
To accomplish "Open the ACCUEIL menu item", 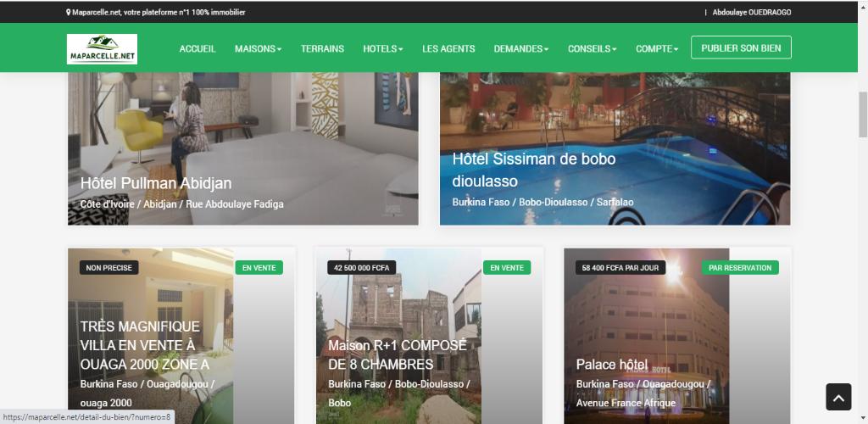I will tap(198, 48).
